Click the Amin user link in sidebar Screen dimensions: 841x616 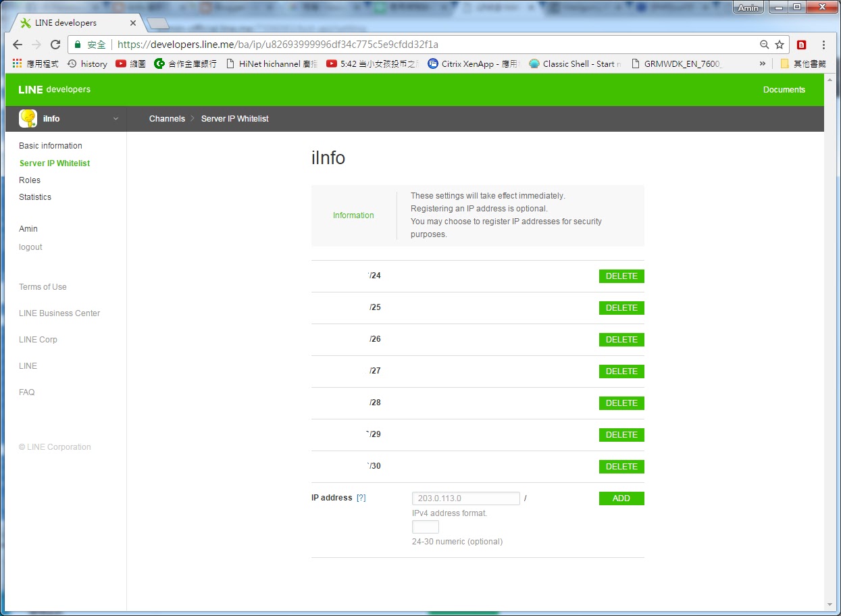(x=28, y=229)
